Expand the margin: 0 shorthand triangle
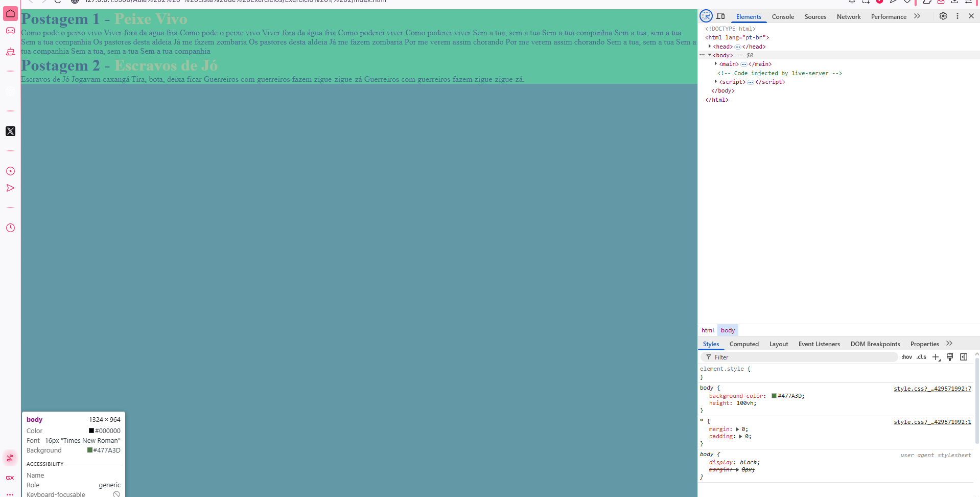Viewport: 980px width, 497px height. coord(737,429)
